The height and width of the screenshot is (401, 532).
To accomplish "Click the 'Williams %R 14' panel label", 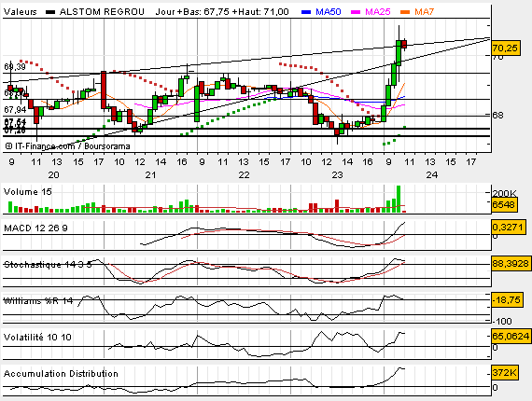I will click(38, 300).
